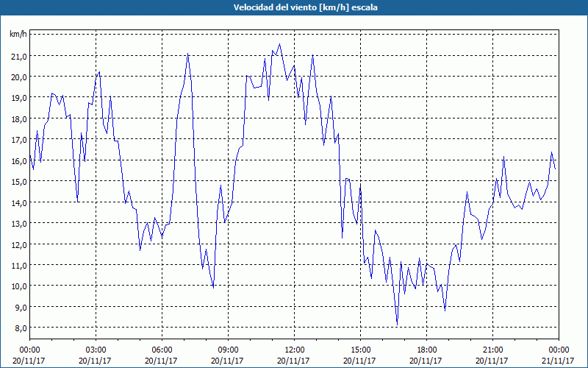Select the 21,0 y-axis value
This screenshot has height=368, width=588.
19,57
